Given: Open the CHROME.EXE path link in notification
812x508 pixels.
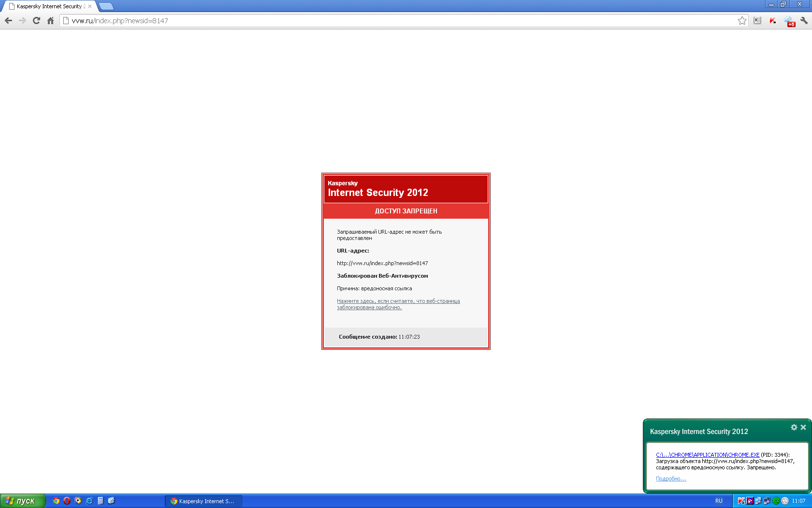Looking at the screenshot, I should click(707, 455).
